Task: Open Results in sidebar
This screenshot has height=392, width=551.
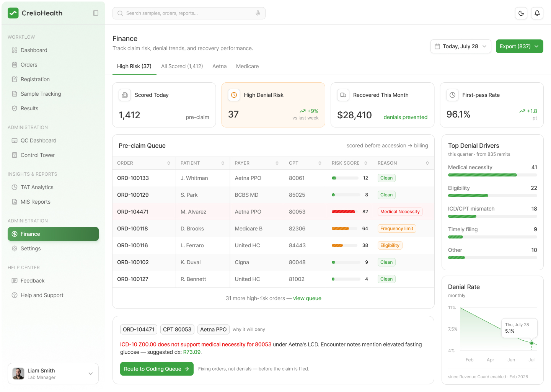Action: (x=53, y=108)
